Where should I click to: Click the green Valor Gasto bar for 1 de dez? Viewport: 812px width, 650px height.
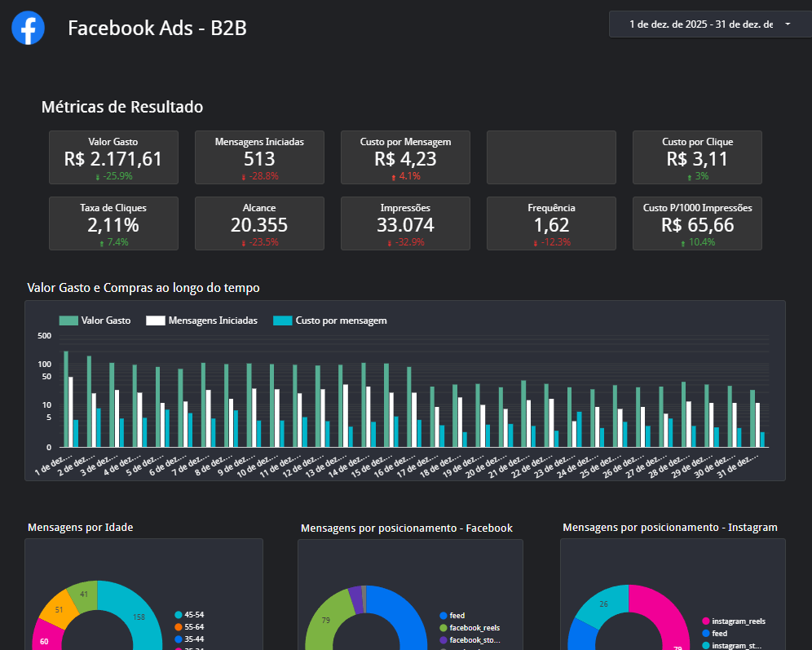click(66, 399)
